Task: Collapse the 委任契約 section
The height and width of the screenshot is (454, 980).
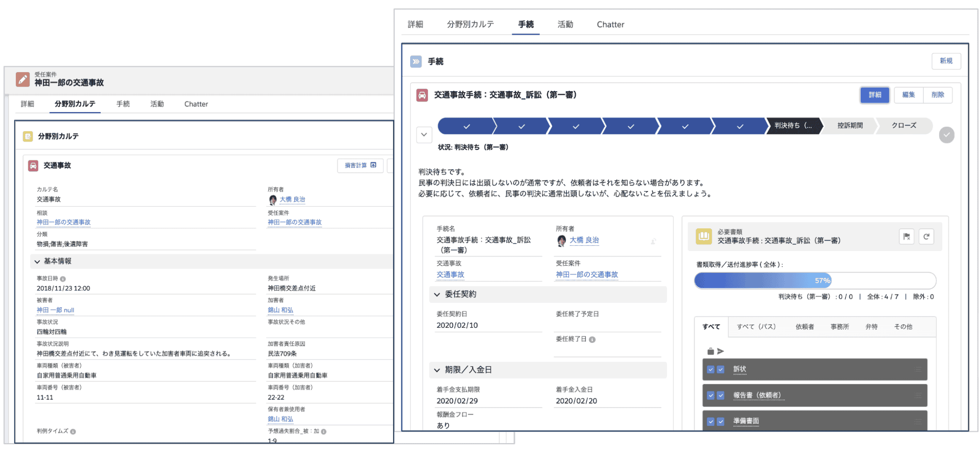Action: [437, 295]
